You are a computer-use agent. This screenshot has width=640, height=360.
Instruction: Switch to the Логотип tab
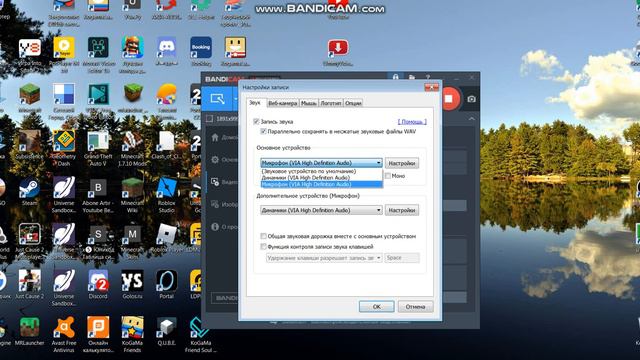click(331, 103)
